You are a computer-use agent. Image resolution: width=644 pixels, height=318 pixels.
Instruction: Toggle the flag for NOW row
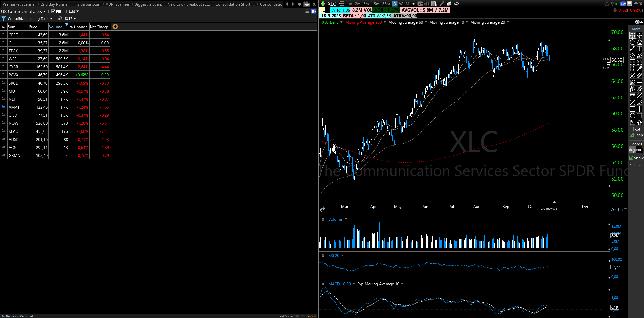4,123
